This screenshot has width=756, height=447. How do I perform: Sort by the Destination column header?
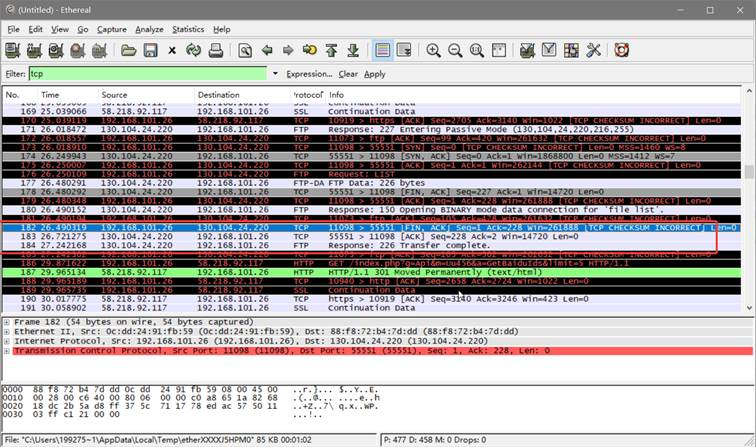click(243, 95)
